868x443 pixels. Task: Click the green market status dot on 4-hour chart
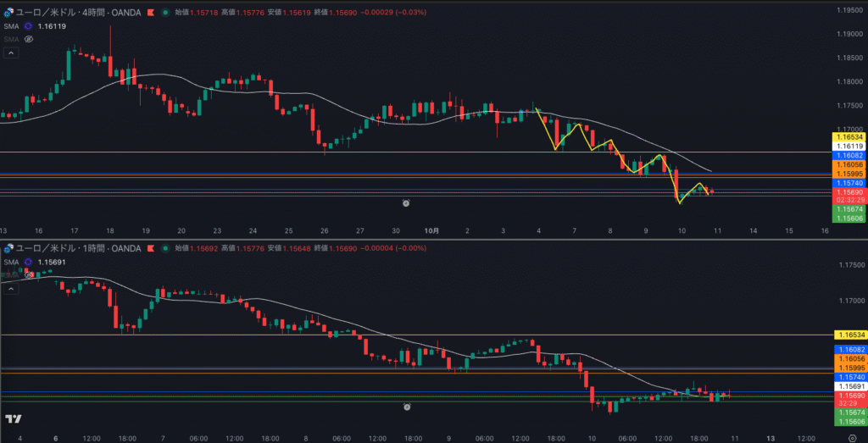point(164,13)
